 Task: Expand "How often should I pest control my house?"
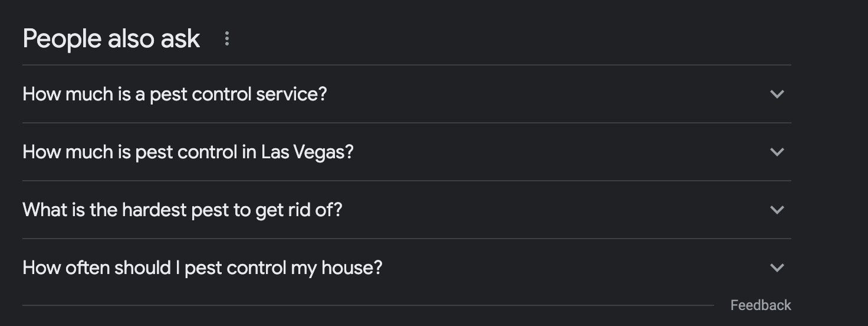pos(407,268)
